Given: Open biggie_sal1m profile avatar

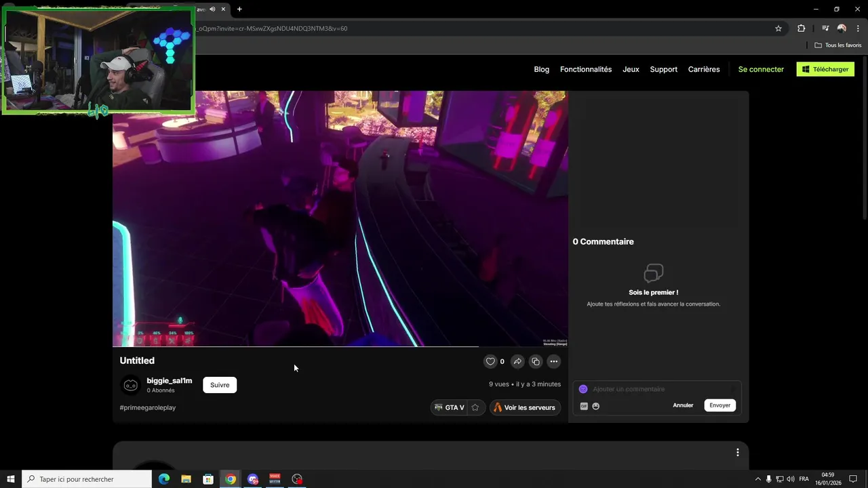Looking at the screenshot, I should pos(130,385).
